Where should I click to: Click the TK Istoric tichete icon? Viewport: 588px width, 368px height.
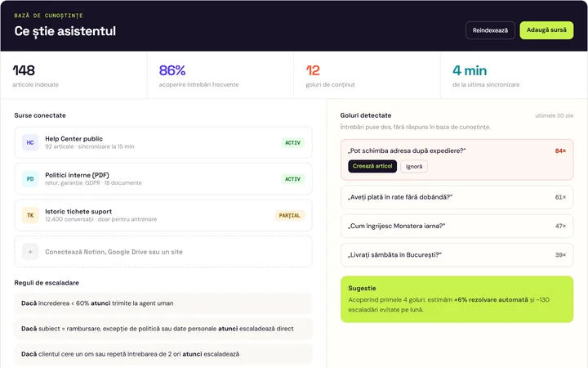(x=30, y=216)
